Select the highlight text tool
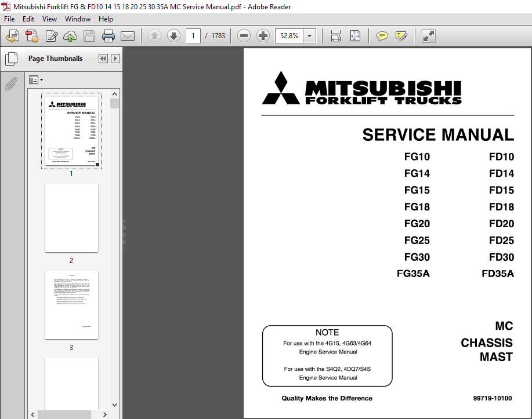Viewport: 532px width, 419px height. [401, 36]
